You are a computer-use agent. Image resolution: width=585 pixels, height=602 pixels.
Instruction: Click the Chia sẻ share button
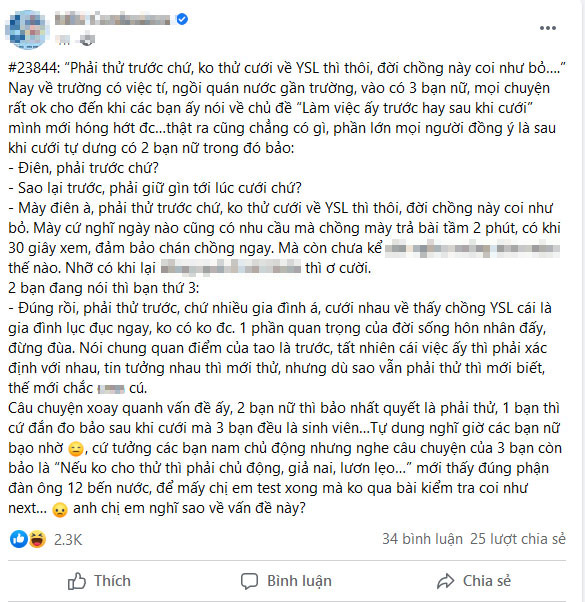click(x=474, y=581)
